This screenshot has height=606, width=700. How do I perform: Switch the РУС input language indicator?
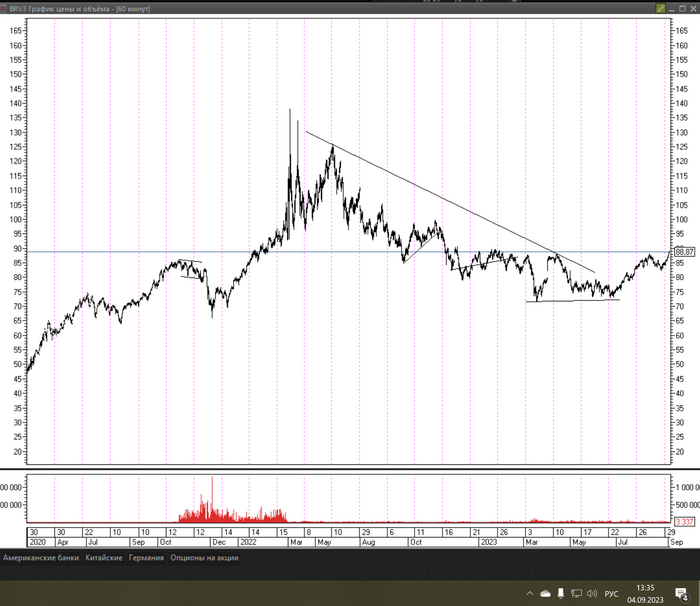611,594
